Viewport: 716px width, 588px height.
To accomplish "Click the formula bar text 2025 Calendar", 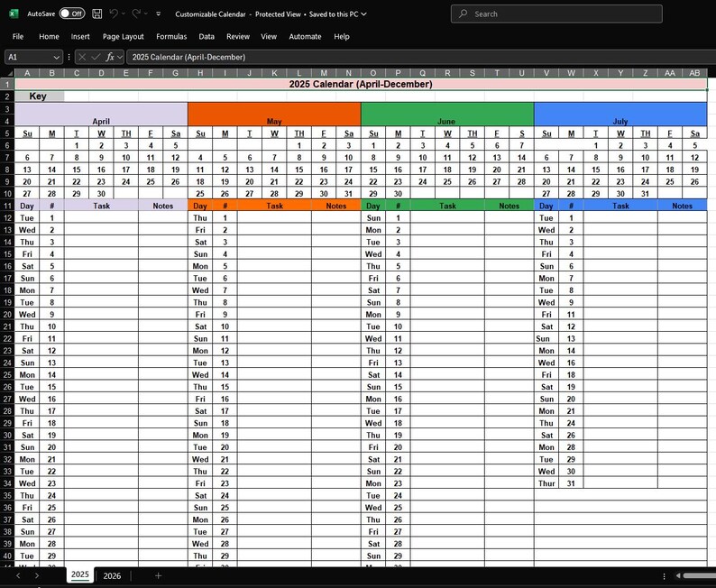I will (188, 57).
